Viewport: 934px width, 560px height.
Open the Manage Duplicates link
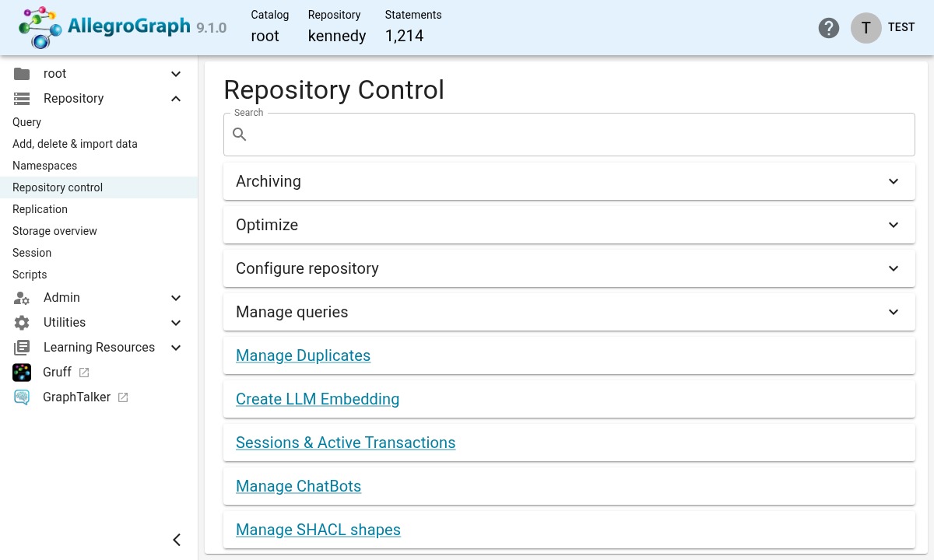303,355
